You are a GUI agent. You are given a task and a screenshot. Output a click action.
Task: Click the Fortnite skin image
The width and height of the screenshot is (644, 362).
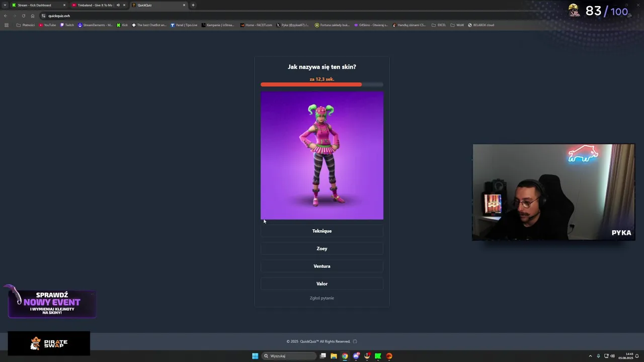[322, 155]
